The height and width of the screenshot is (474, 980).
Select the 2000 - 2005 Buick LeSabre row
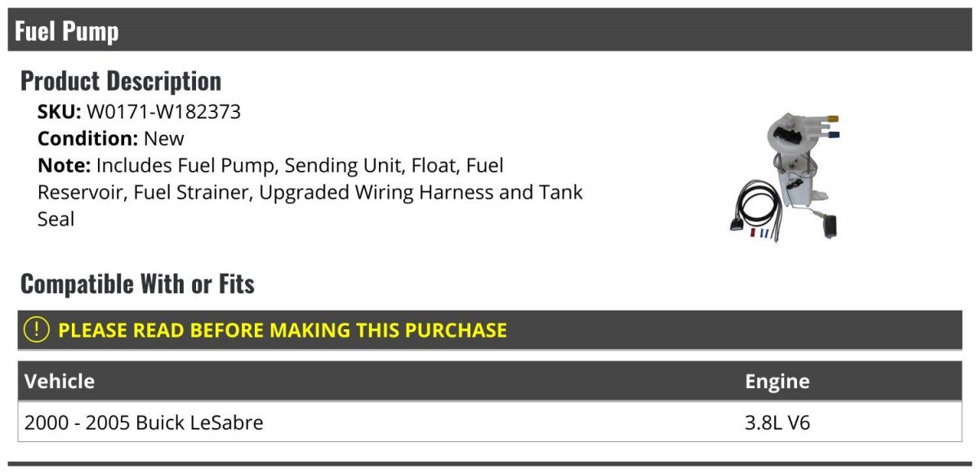tap(145, 423)
